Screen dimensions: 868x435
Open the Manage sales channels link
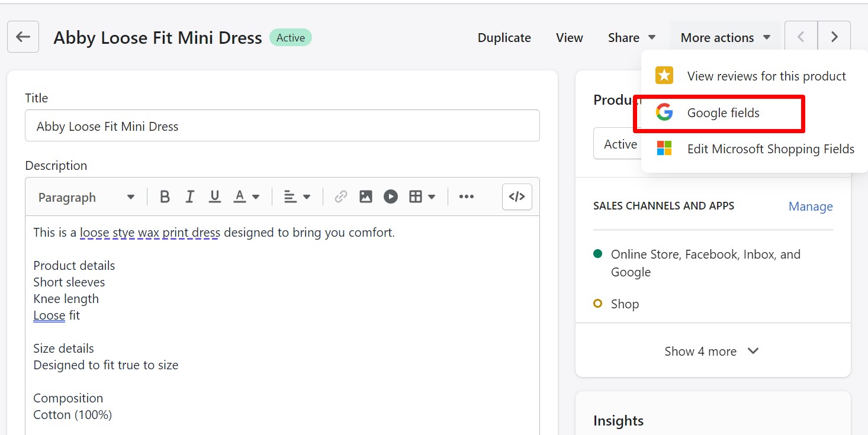tap(811, 206)
